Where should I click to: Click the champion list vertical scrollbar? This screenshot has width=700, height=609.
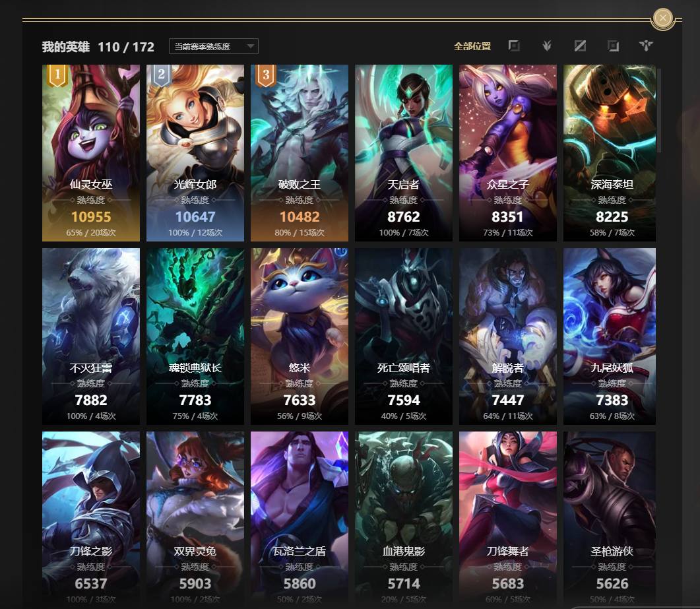(659, 110)
